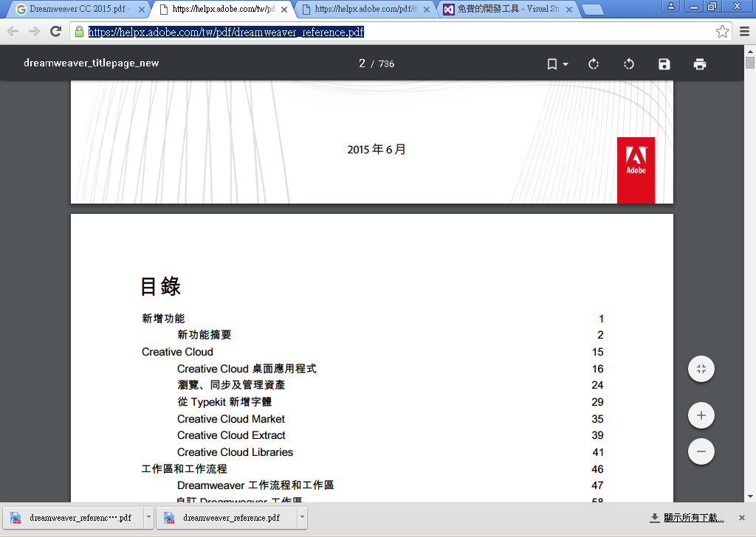Screen dimensions: 756x537
Task: Switch to the Visual Studio tab
Action: [x=509, y=9]
